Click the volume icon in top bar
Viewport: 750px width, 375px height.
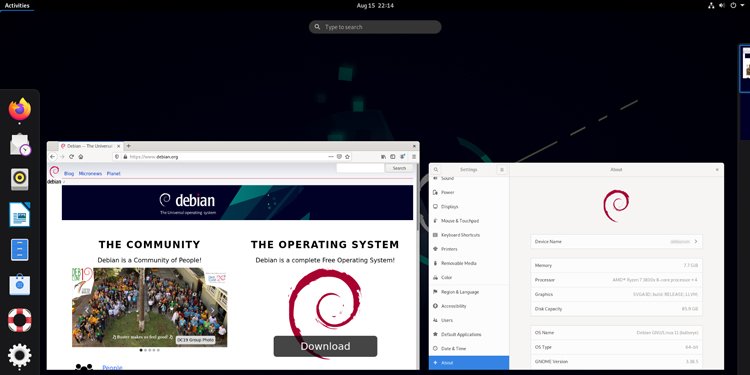coord(722,6)
